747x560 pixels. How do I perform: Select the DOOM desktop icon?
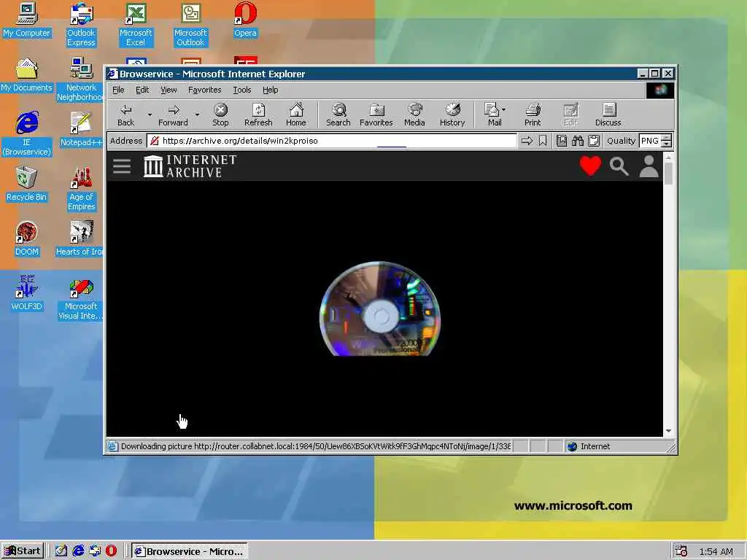point(27,239)
